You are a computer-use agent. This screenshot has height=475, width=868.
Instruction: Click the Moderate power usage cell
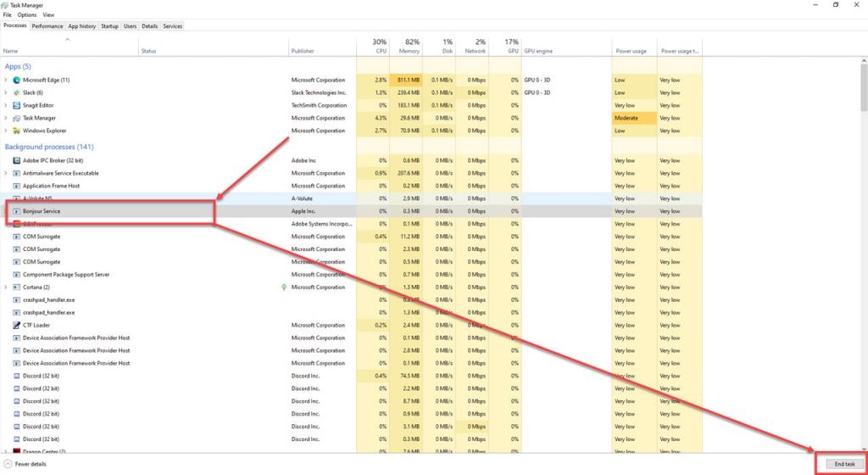634,119
